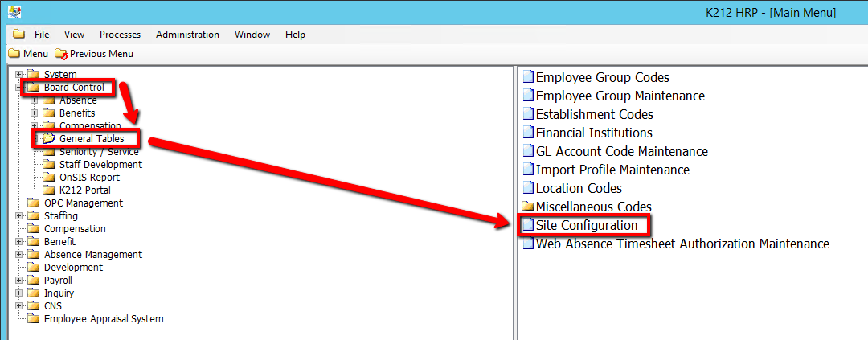This screenshot has height=340, width=868.
Task: Open the Administration menu
Action: point(187,35)
